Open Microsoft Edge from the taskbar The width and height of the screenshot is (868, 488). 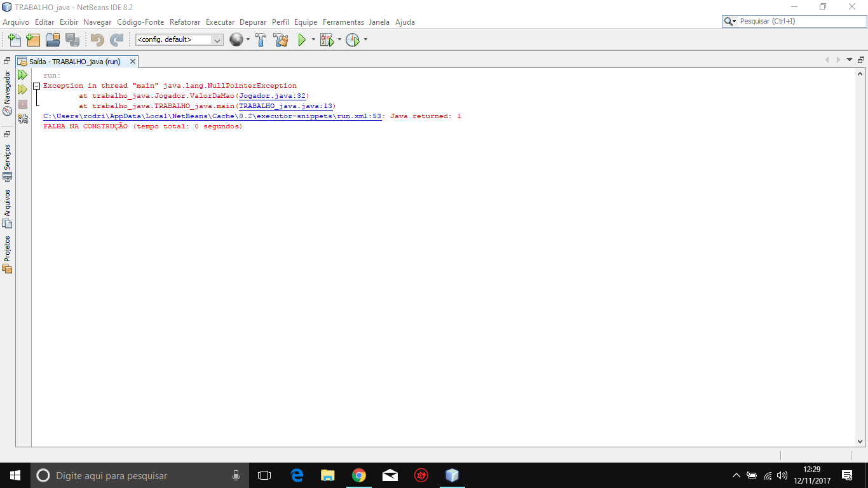297,475
